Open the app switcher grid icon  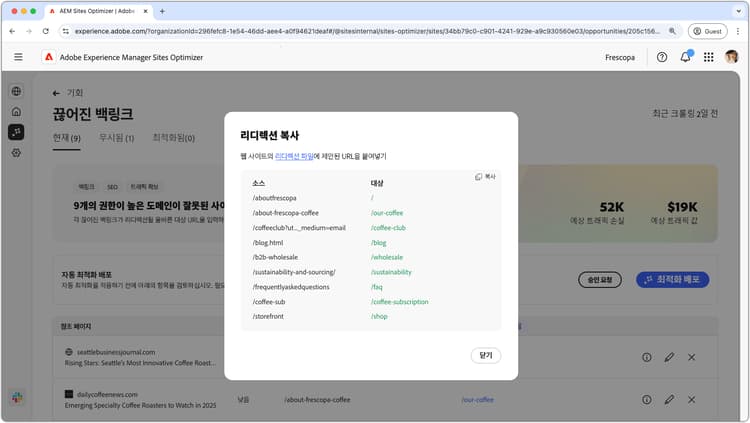coord(709,57)
